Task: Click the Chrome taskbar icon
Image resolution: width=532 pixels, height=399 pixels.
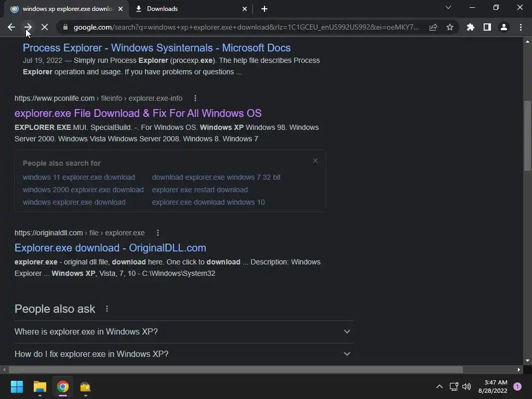Action: (63, 387)
